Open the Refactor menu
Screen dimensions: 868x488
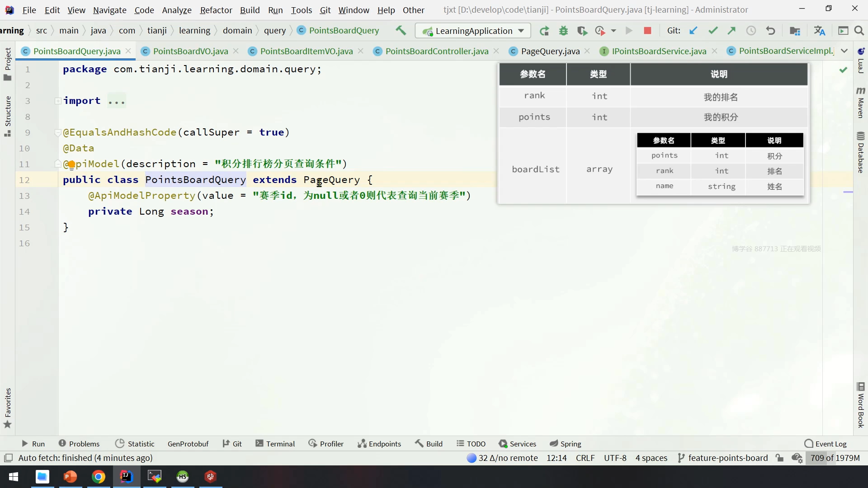[x=216, y=9]
